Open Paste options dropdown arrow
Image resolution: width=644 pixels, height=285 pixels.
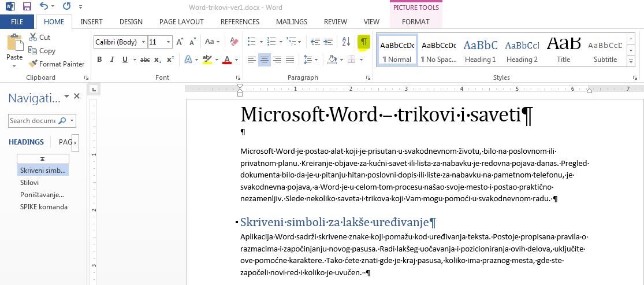tap(14, 66)
